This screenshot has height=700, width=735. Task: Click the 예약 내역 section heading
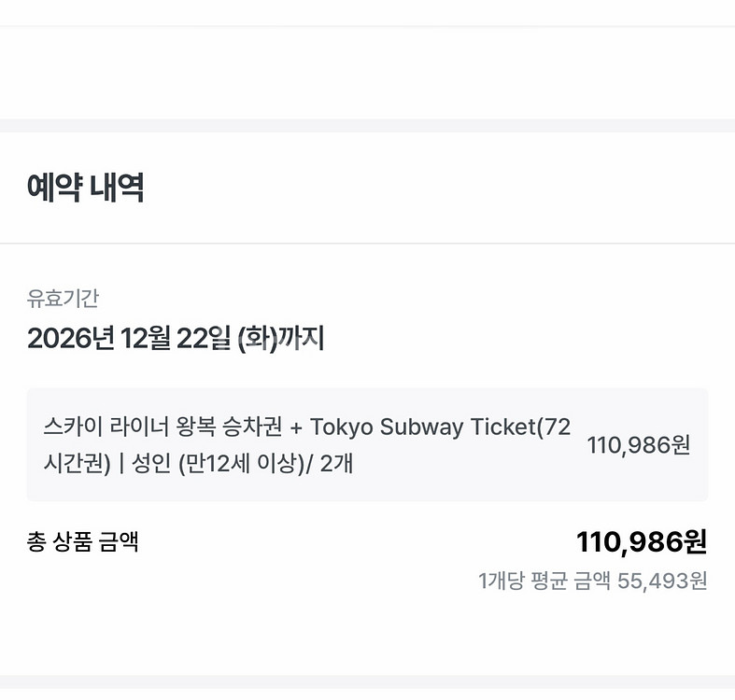[85, 189]
